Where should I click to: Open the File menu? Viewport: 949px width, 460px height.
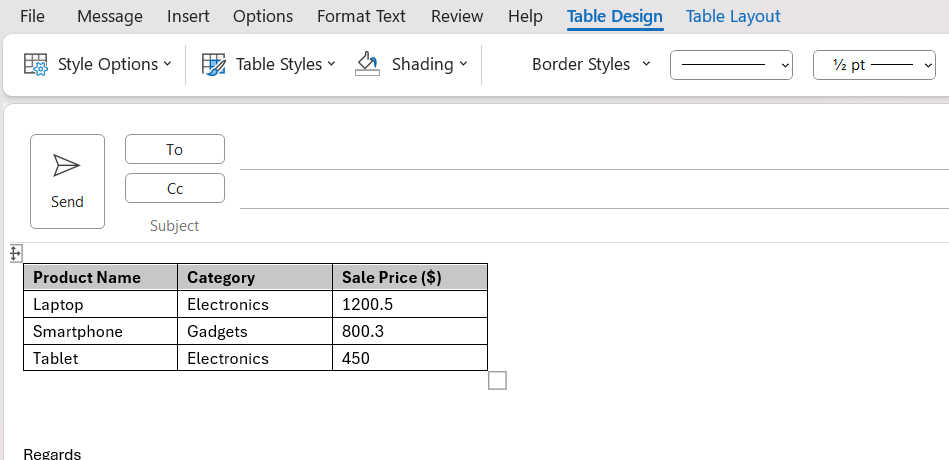click(32, 16)
